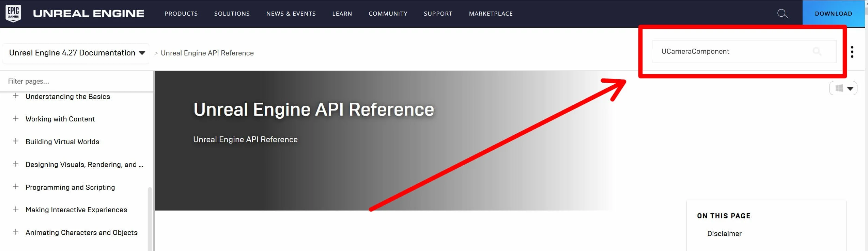
Task: Open the Community menu
Action: click(x=388, y=14)
